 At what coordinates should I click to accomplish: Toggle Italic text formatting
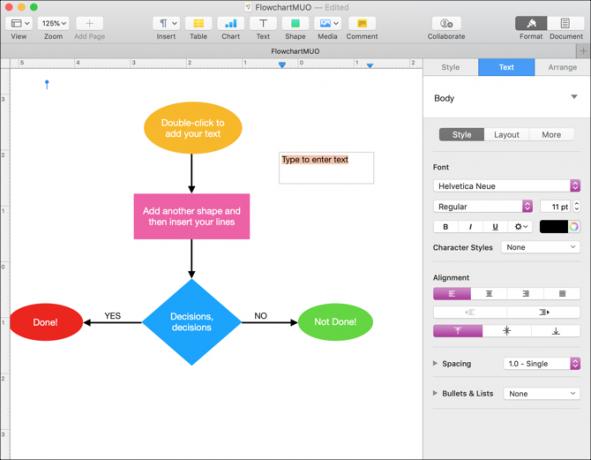[470, 227]
